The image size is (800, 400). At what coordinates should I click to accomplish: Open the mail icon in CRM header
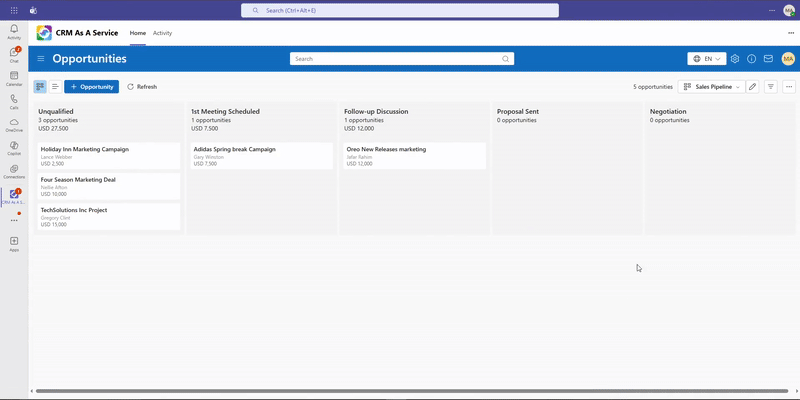coord(768,59)
